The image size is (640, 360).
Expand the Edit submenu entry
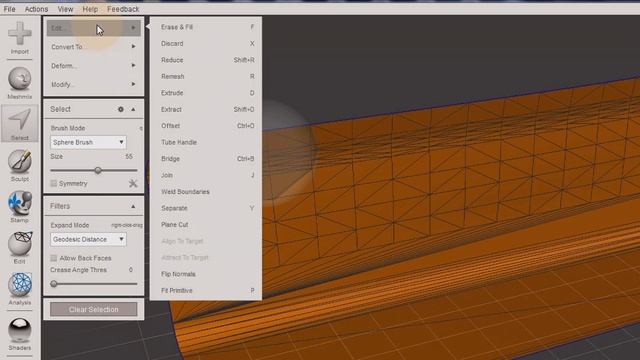pyautogui.click(x=93, y=28)
